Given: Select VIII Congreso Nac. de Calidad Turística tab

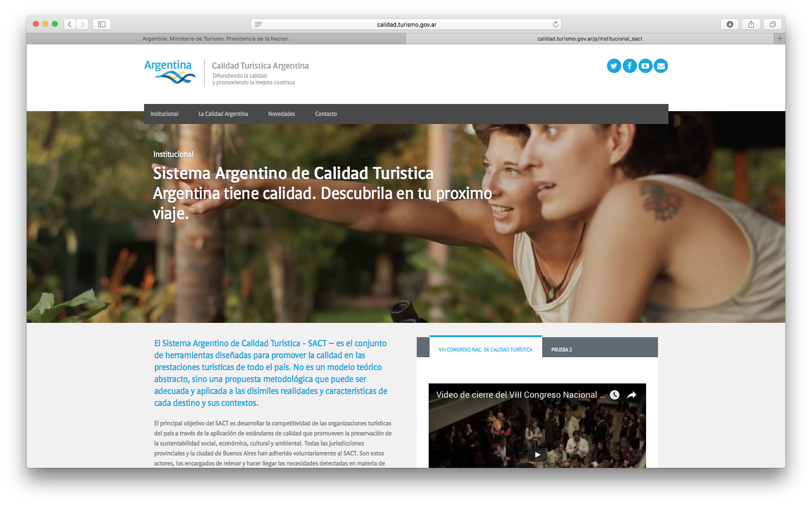Looking at the screenshot, I should coord(485,350).
